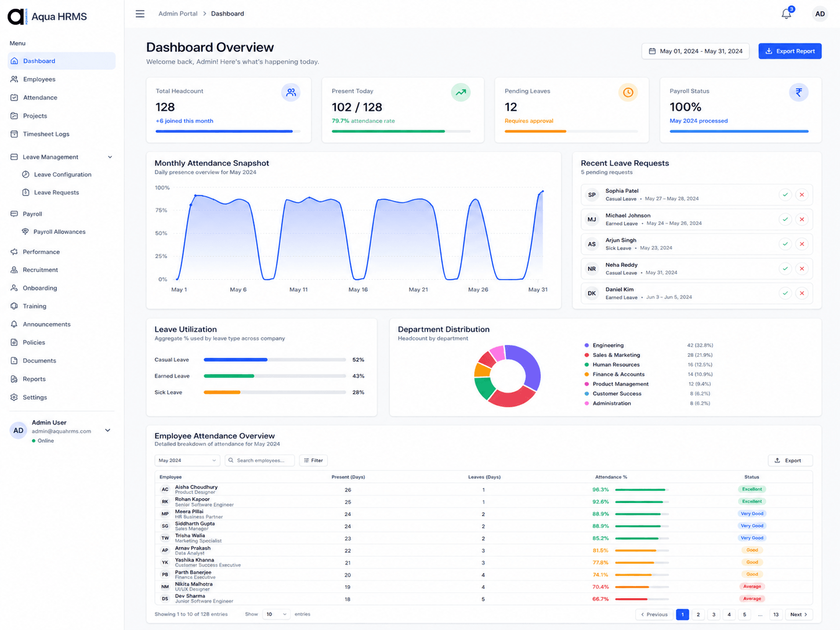Click the Total Headcount people icon

click(x=291, y=92)
